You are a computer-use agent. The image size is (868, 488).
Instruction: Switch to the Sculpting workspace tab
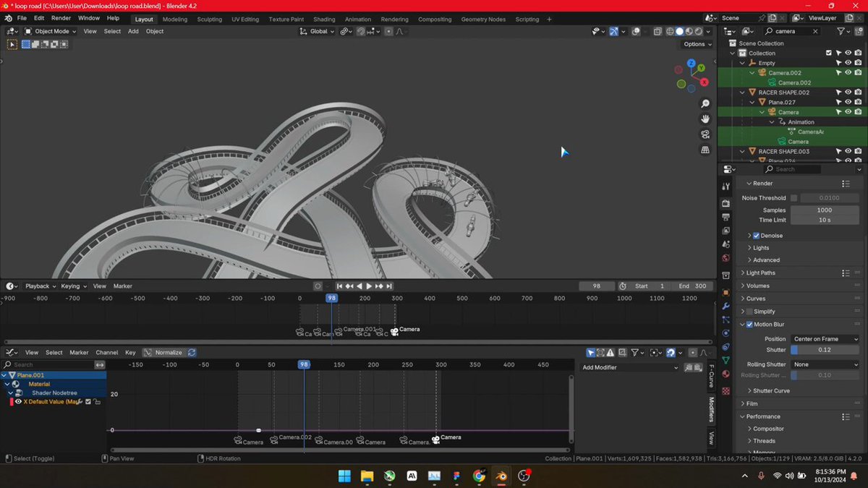pyautogui.click(x=210, y=20)
